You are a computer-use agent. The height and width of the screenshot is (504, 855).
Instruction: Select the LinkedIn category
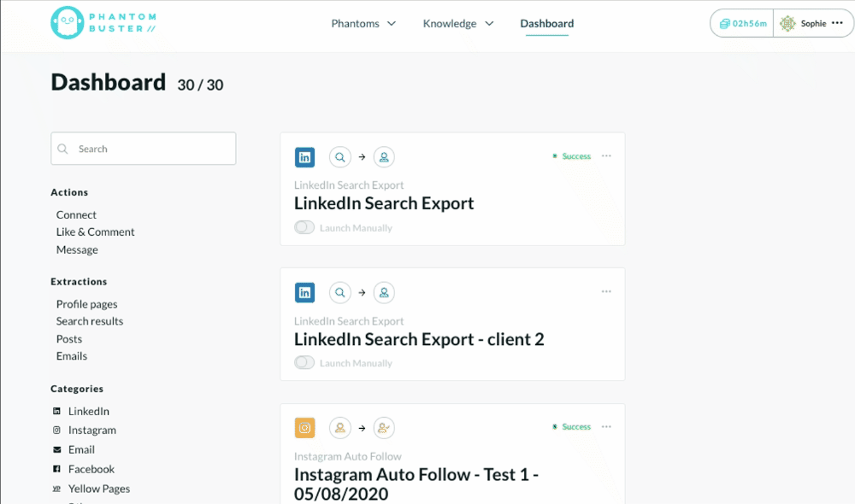pos(88,411)
